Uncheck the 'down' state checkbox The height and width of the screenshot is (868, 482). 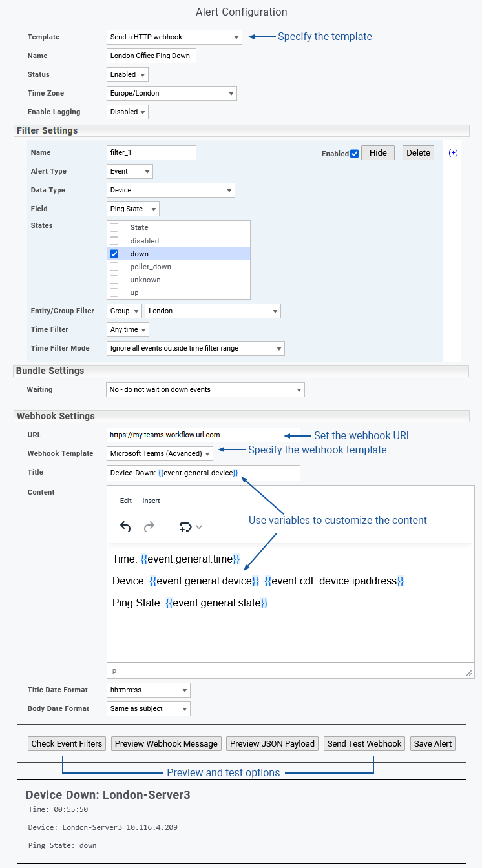coord(114,254)
